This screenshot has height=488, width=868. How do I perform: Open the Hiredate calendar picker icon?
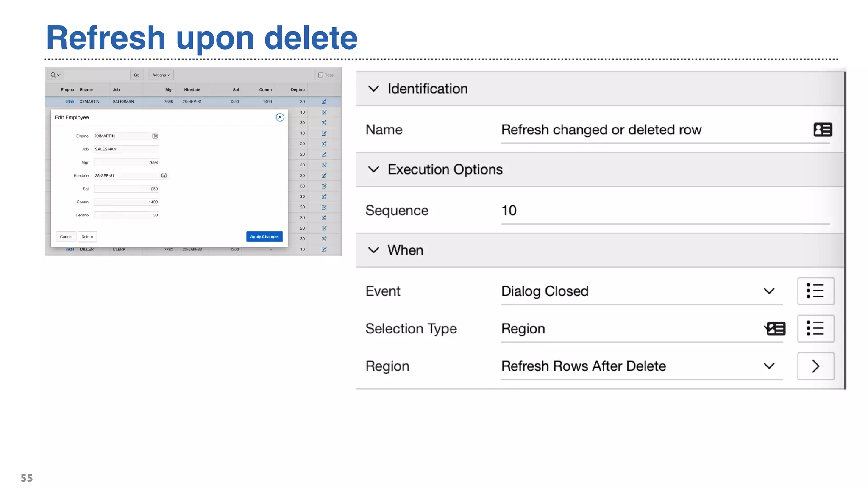pos(164,176)
